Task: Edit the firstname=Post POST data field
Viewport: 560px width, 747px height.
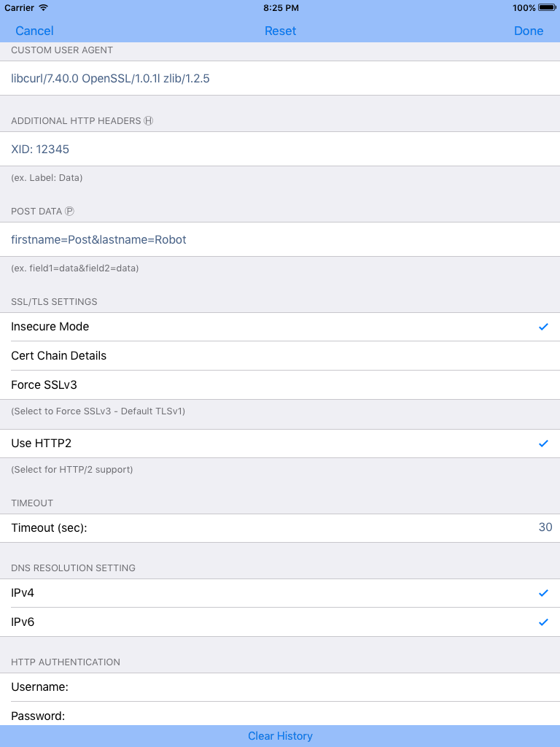Action: click(280, 239)
